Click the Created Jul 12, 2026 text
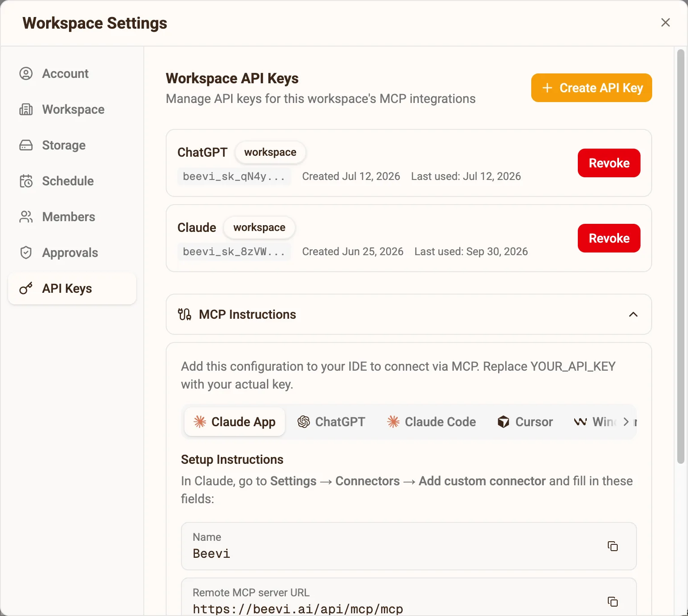The width and height of the screenshot is (688, 616). point(351,176)
